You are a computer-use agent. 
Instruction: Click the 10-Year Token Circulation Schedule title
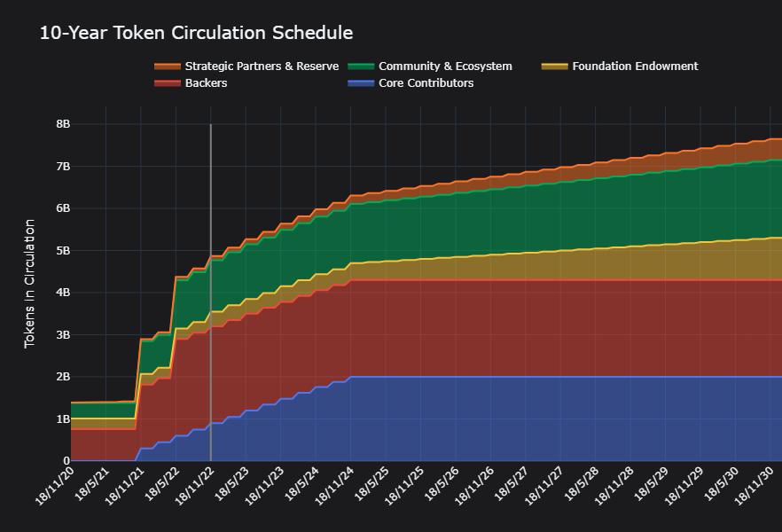pyautogui.click(x=196, y=33)
